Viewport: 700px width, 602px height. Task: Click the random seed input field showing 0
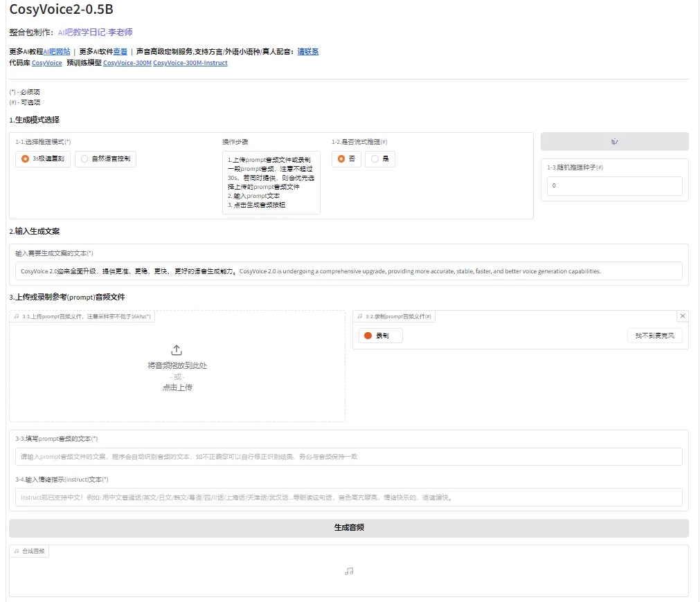click(x=613, y=185)
